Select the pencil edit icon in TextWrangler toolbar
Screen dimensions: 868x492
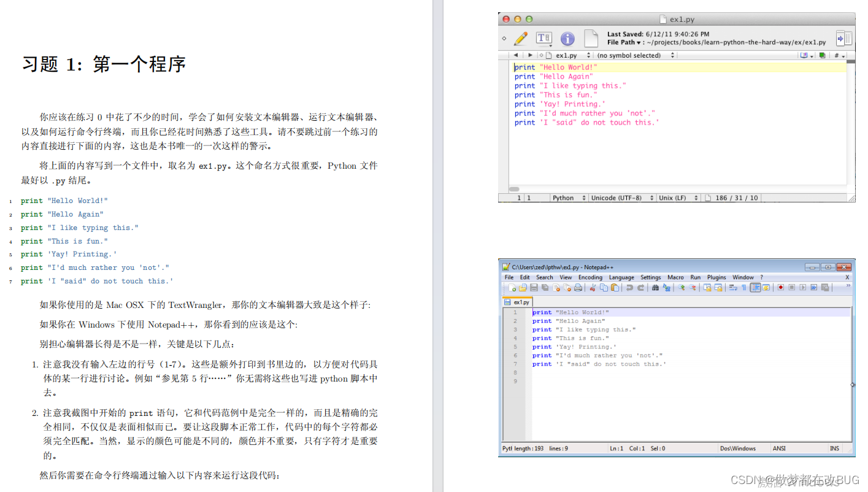pyautogui.click(x=520, y=39)
